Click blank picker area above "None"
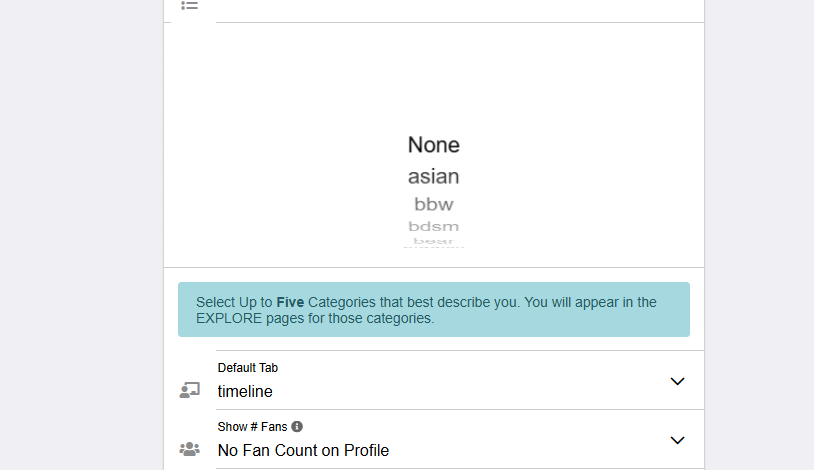 click(434, 80)
